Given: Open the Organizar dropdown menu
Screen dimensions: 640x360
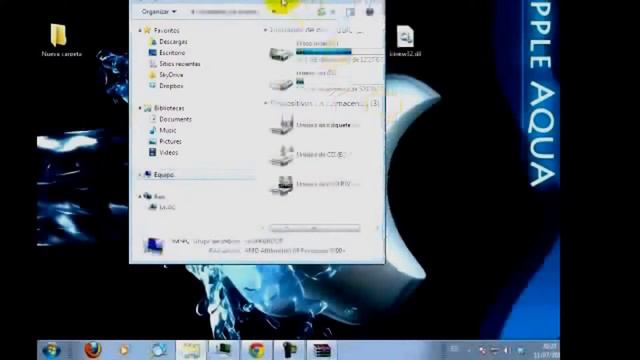Looking at the screenshot, I should (159, 12).
